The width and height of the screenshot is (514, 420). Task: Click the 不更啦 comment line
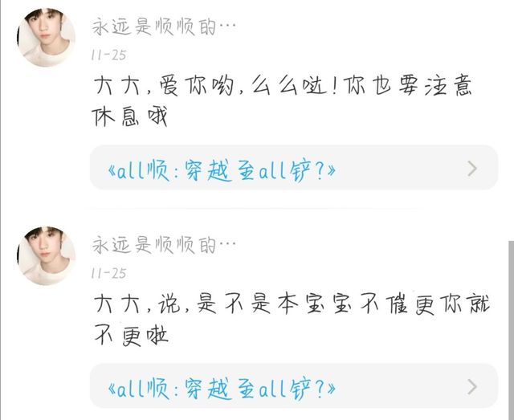(x=131, y=335)
